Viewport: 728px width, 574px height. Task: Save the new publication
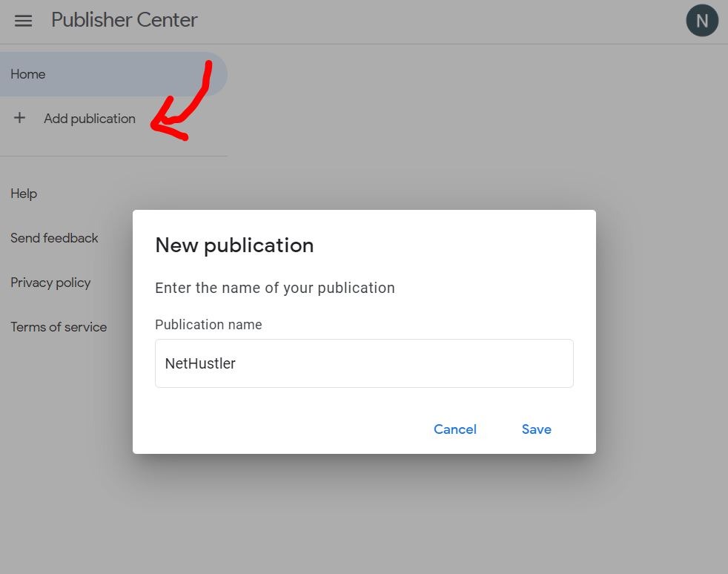pyautogui.click(x=536, y=429)
